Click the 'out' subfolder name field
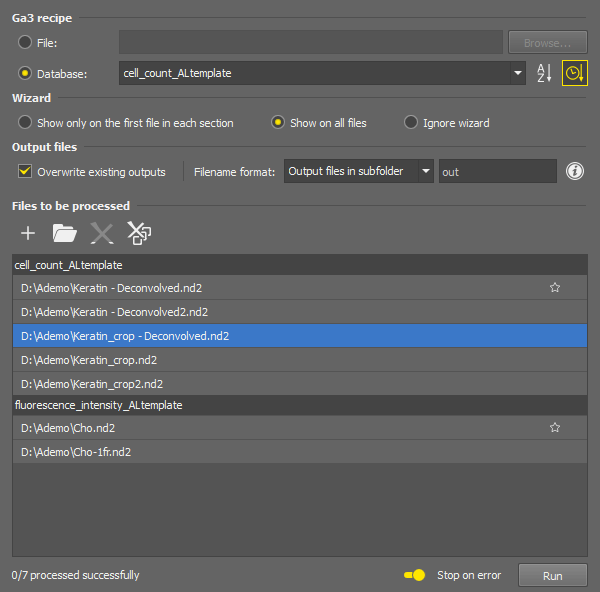600x592 pixels. (x=497, y=171)
